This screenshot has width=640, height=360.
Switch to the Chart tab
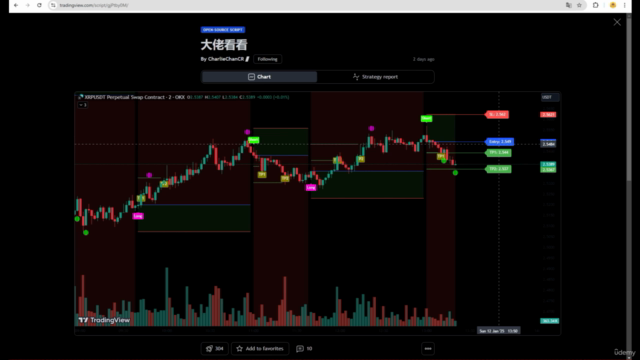[x=260, y=77]
